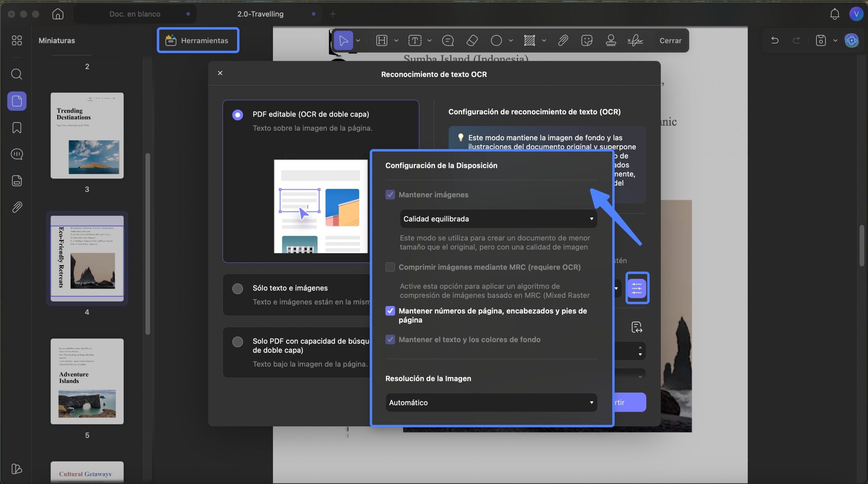Expand text box tool options arrow
The width and height of the screenshot is (868, 484).
click(429, 40)
